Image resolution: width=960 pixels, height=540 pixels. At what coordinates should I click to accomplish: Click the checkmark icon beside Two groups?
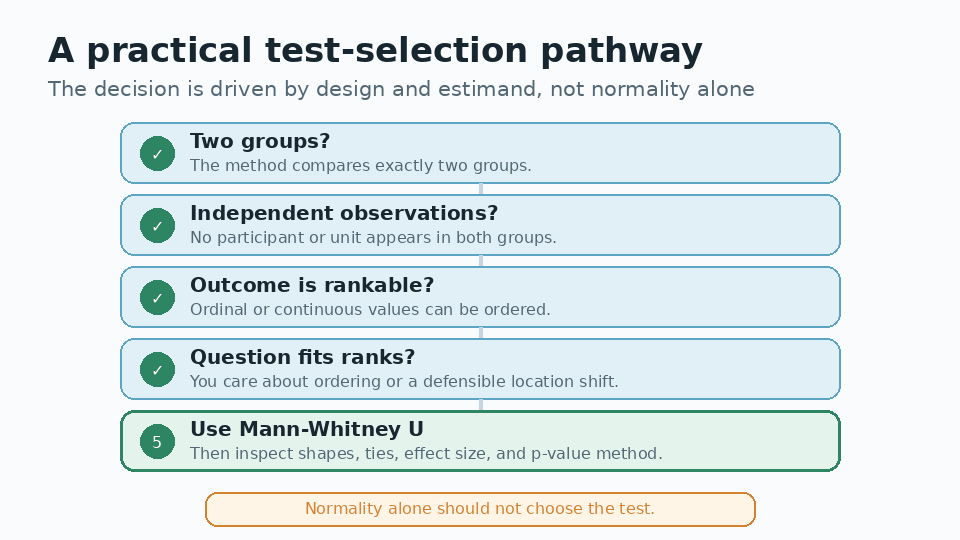pos(157,154)
